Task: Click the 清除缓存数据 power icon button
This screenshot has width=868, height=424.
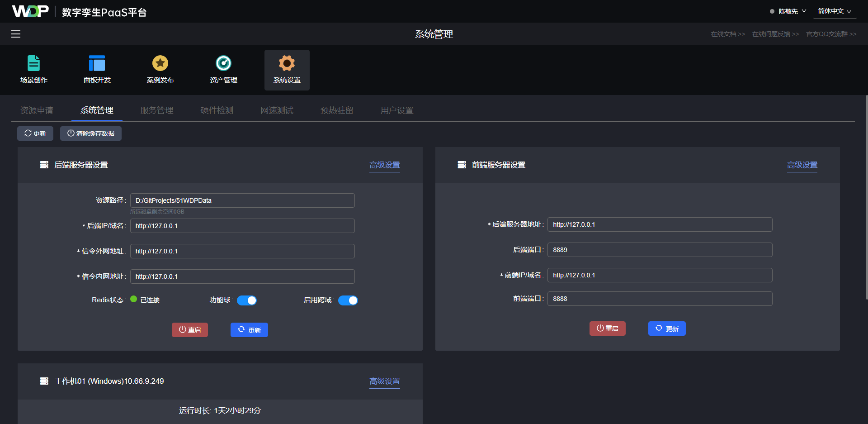Action: [91, 133]
